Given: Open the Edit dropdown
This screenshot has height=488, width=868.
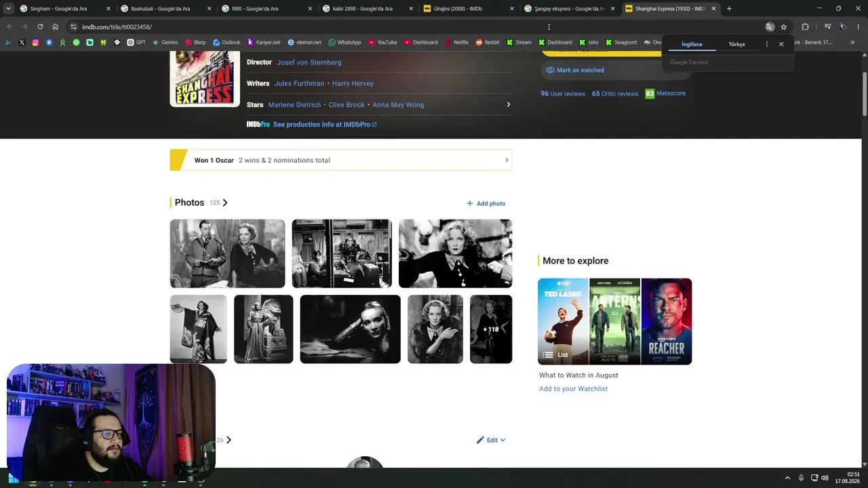Looking at the screenshot, I should coord(491,440).
